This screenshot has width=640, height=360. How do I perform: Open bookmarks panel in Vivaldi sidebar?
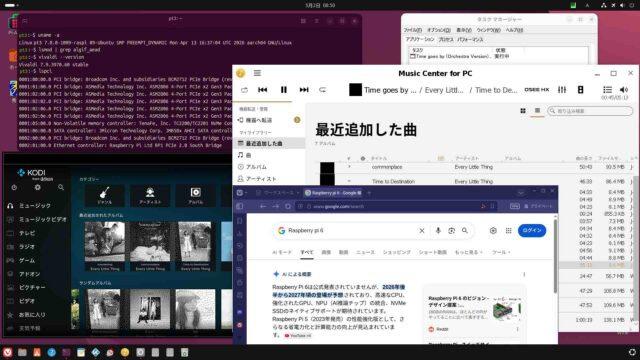coord(240,221)
